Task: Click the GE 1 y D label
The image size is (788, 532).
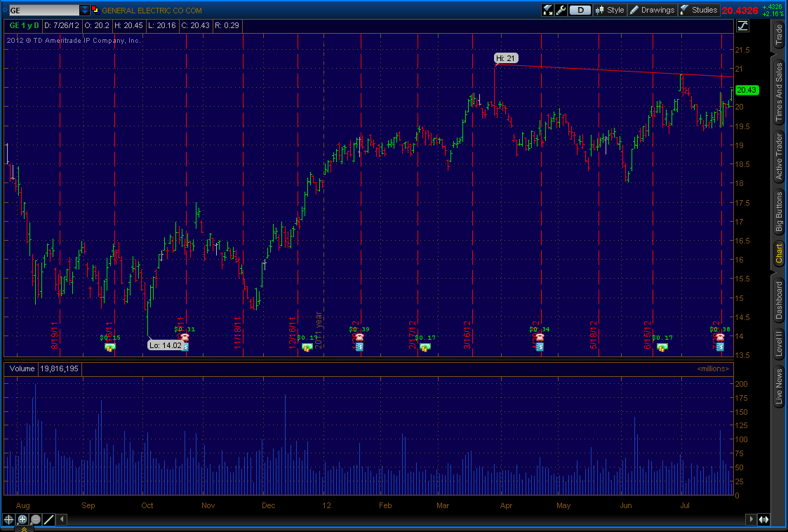Action: click(x=24, y=25)
